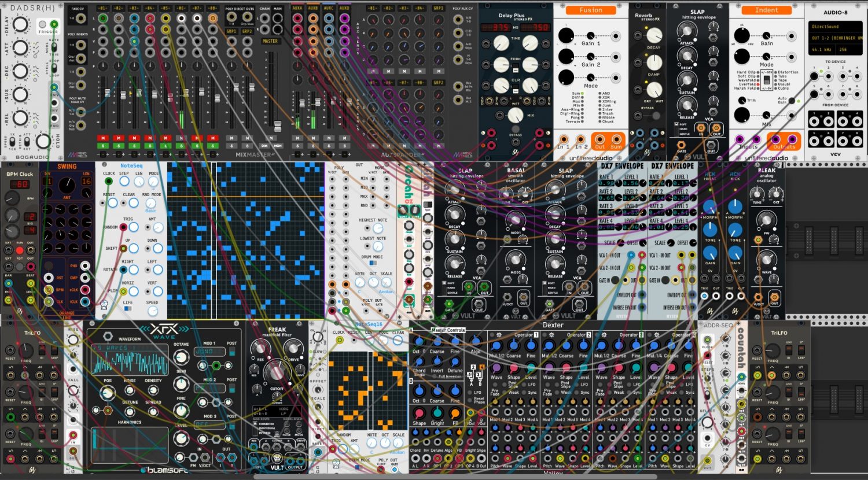Click the Reverb DECAY knob

(654, 35)
